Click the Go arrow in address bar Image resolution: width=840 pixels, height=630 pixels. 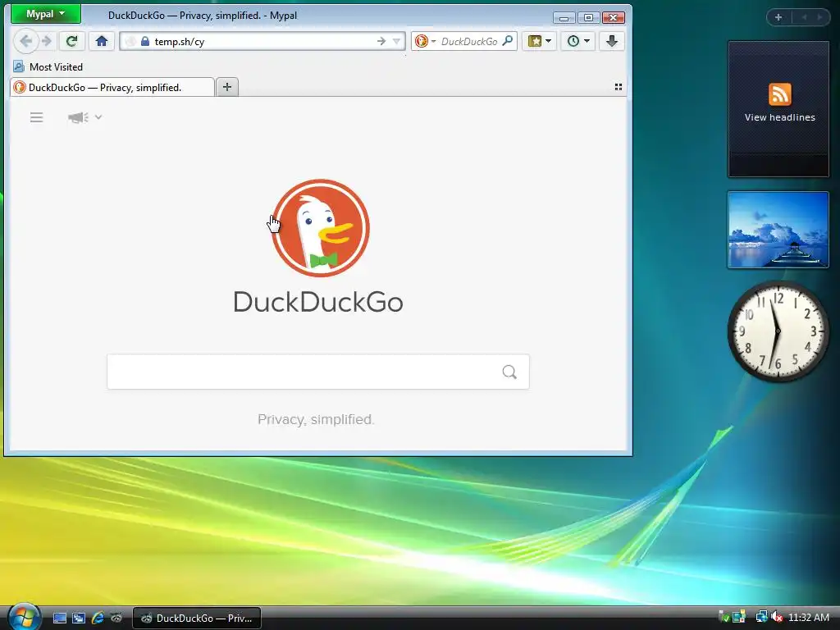click(x=381, y=41)
